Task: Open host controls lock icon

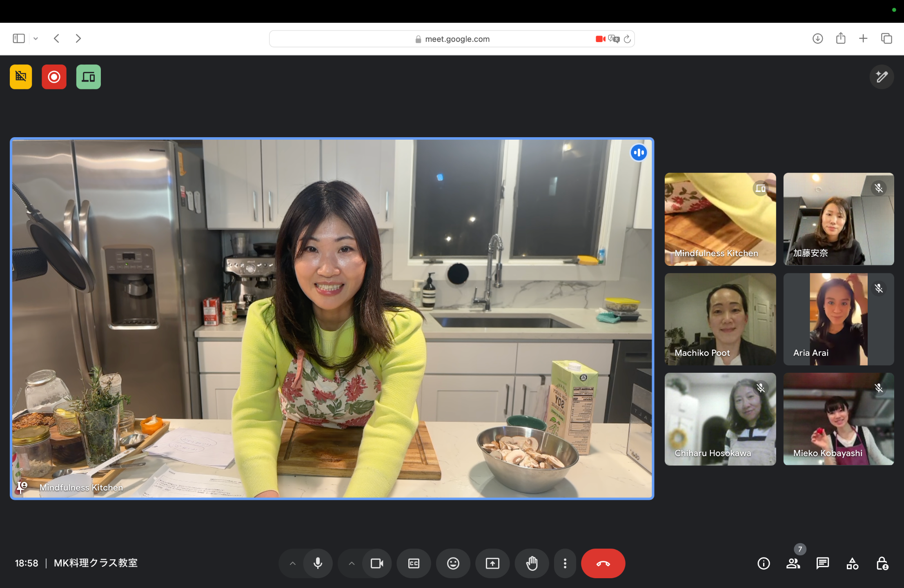Action: pyautogui.click(x=882, y=563)
